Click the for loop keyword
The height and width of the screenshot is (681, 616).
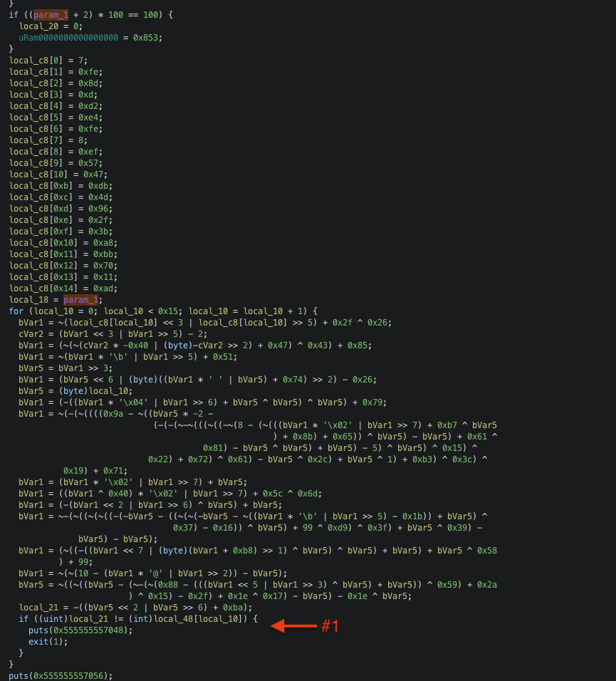click(16, 311)
